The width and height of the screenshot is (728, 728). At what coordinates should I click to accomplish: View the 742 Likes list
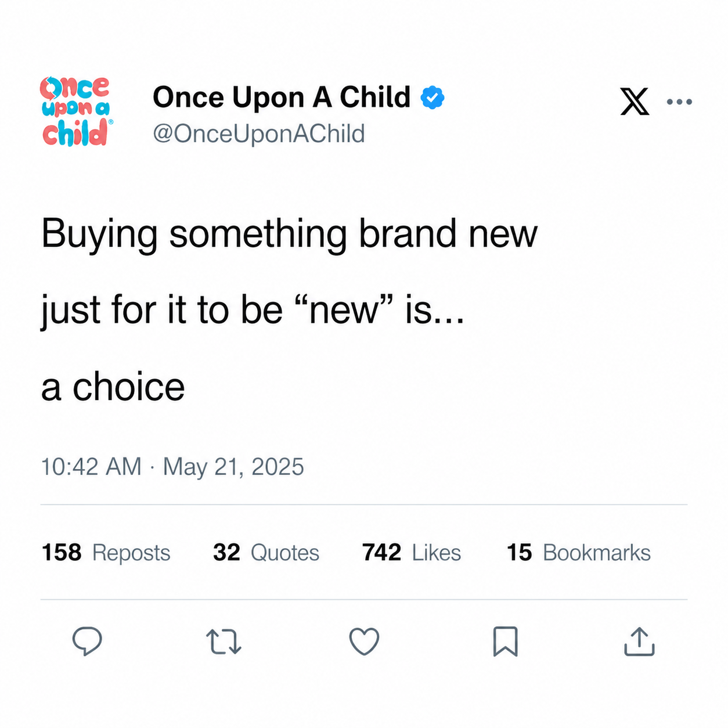412,552
